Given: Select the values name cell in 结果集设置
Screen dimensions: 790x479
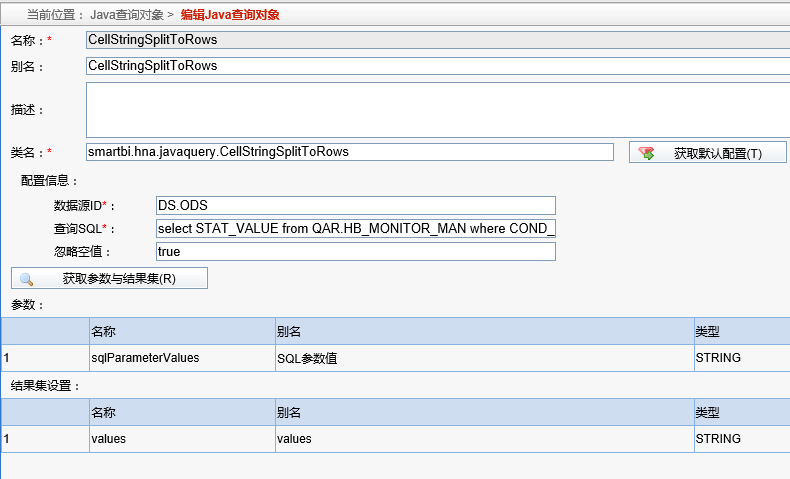Looking at the screenshot, I should coord(182,439).
